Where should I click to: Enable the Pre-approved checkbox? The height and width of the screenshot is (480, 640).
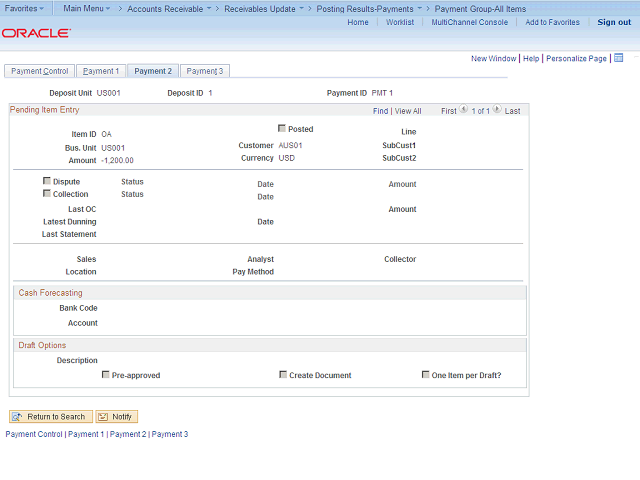105,374
